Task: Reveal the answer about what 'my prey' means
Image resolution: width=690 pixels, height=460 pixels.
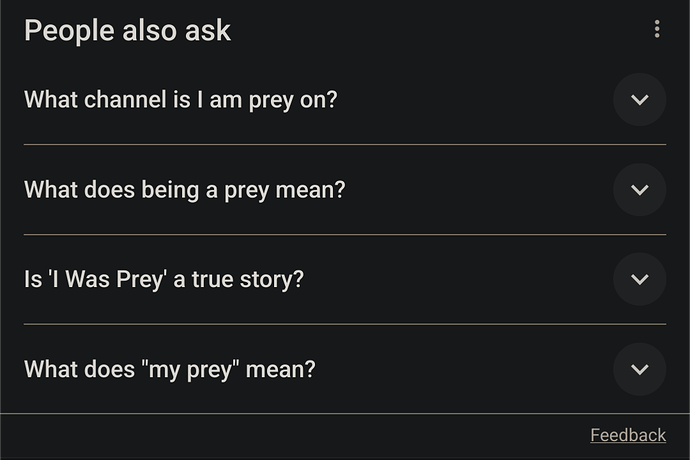Action: click(x=169, y=370)
